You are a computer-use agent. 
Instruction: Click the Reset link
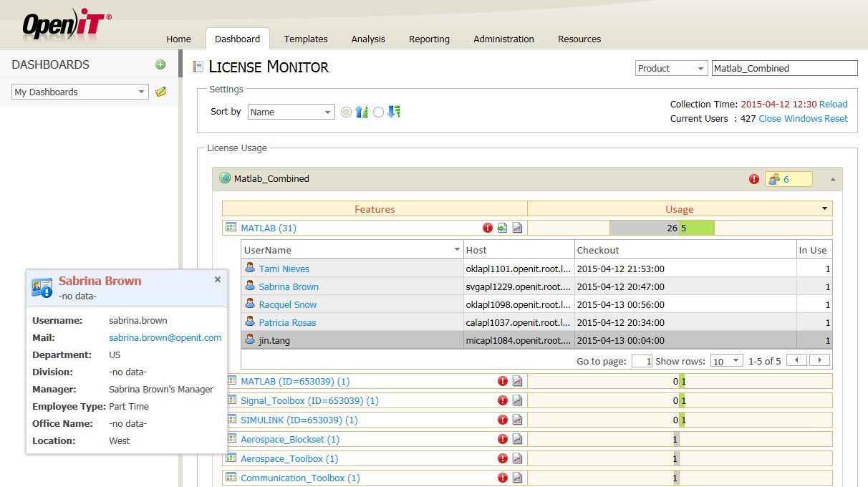(x=836, y=118)
